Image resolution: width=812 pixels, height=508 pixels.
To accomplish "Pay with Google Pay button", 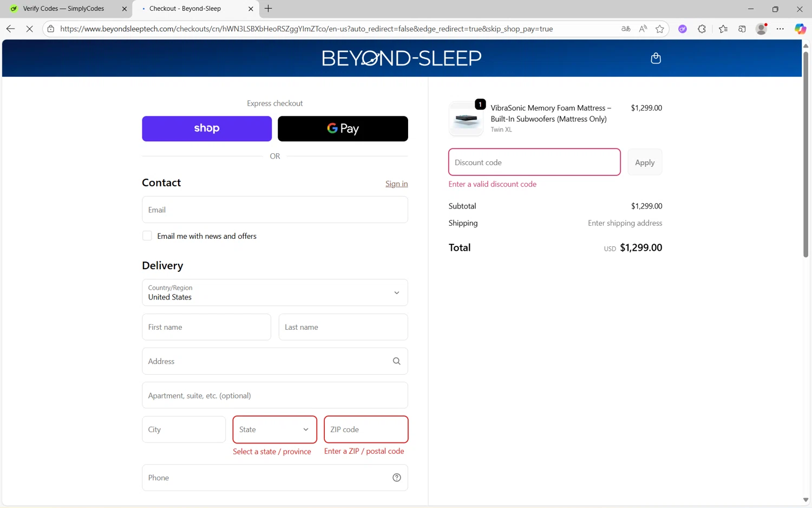I will (343, 129).
